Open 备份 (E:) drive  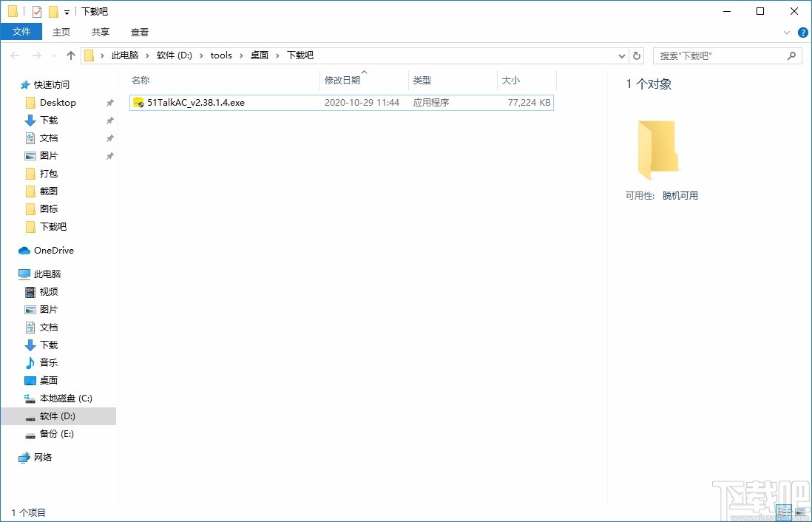(x=56, y=433)
